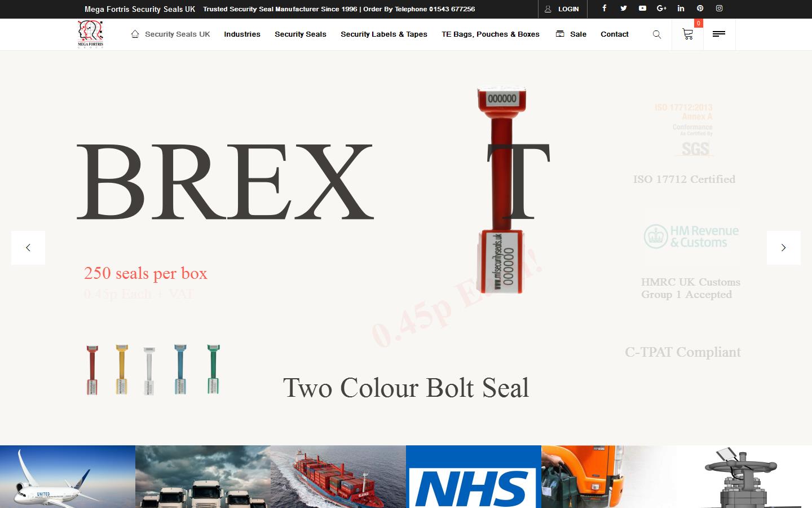Open the Google Plus social icon
Viewport: 812px width, 508px height.
[x=661, y=8]
